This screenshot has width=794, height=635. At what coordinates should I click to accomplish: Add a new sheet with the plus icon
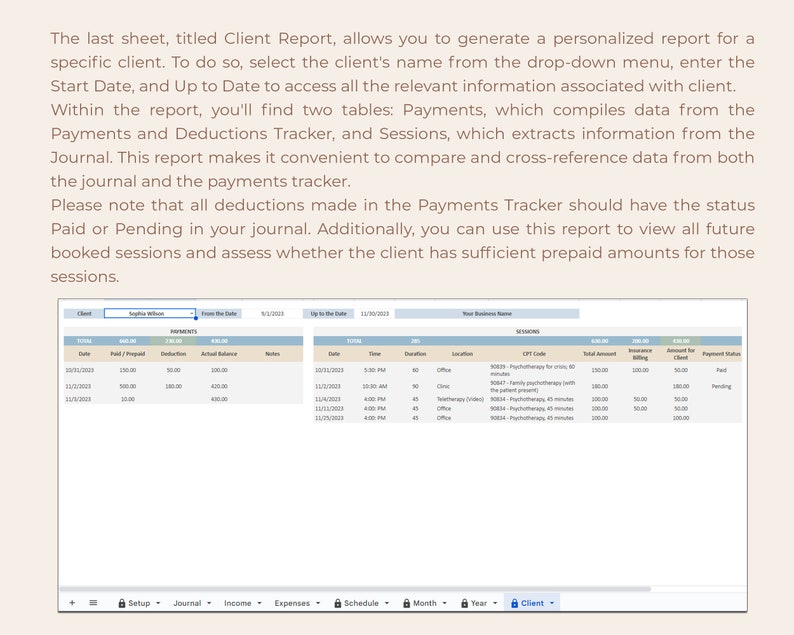click(72, 603)
